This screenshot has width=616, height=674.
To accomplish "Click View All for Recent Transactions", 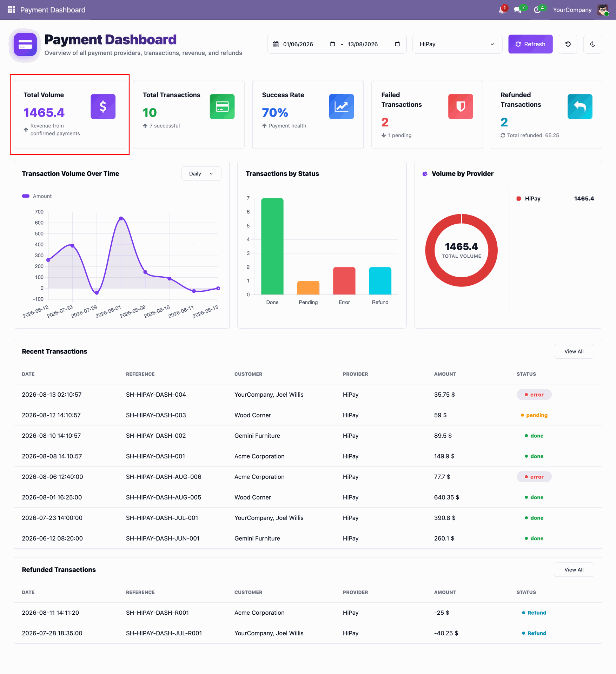I will click(x=574, y=351).
